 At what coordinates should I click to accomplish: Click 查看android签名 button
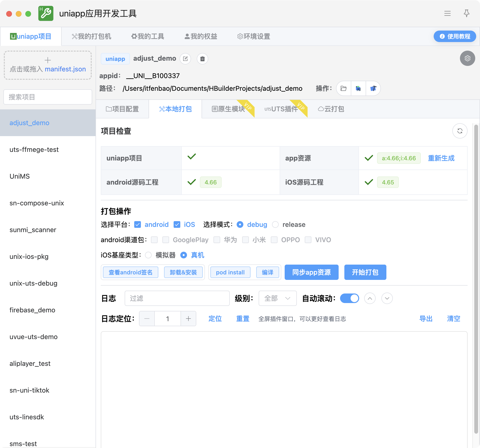[131, 272]
